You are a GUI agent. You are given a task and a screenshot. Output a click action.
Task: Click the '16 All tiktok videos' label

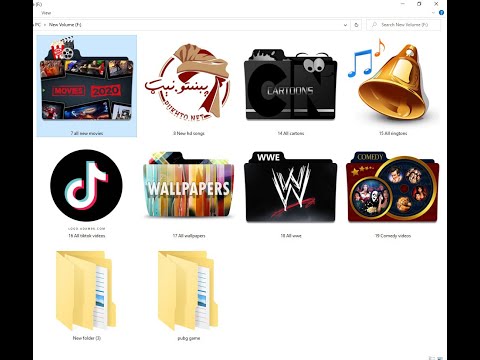pyautogui.click(x=87, y=236)
